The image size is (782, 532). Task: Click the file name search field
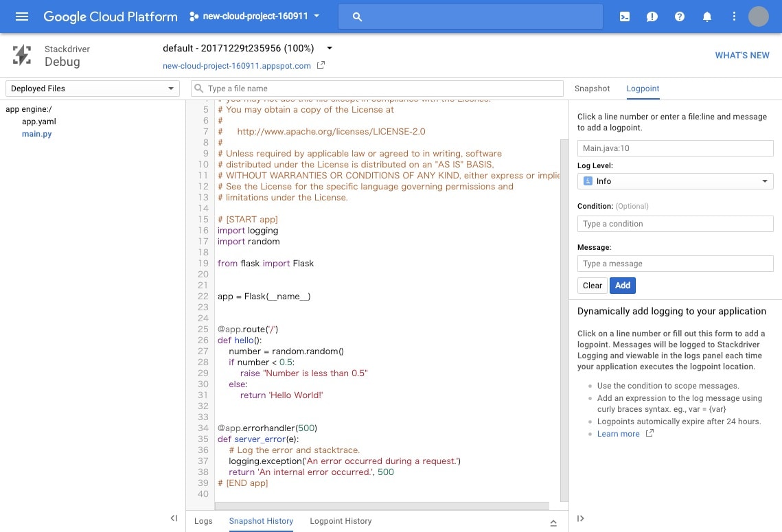(377, 89)
